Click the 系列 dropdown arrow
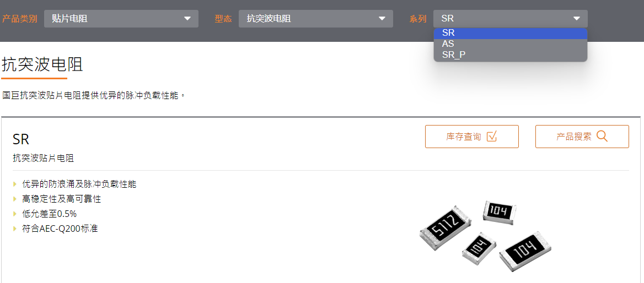The width and height of the screenshot is (644, 283). 577,19
